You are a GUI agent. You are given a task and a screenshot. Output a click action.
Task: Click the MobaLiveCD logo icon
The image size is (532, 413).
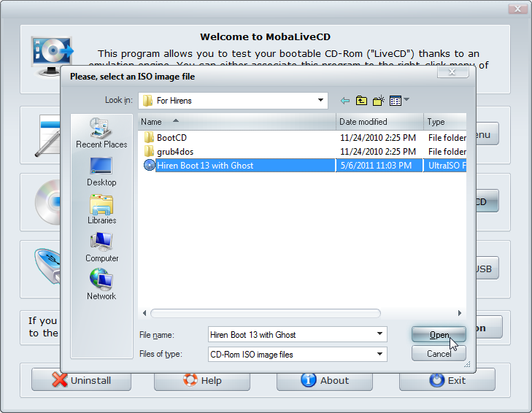point(52,55)
